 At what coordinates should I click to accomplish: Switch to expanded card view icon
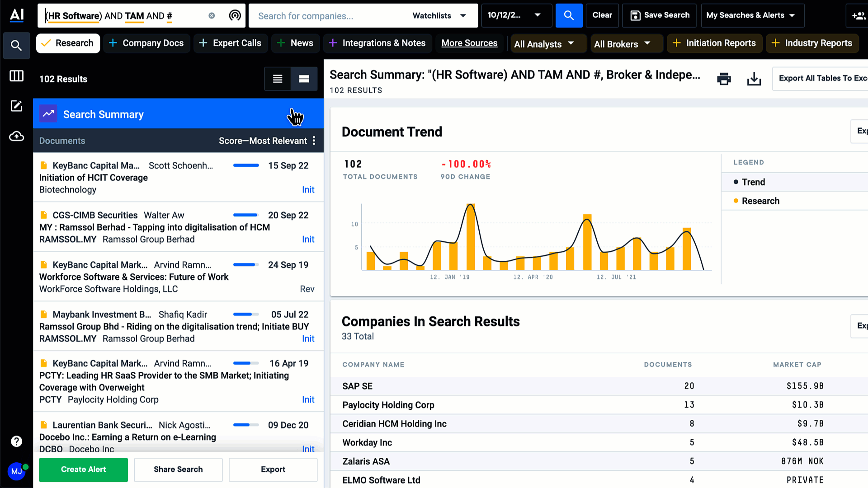point(304,79)
